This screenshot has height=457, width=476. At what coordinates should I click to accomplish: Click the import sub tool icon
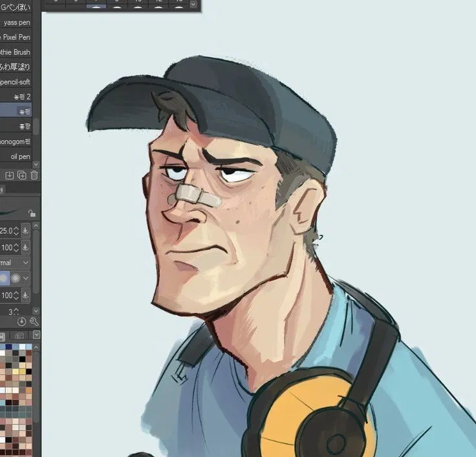tap(10, 175)
